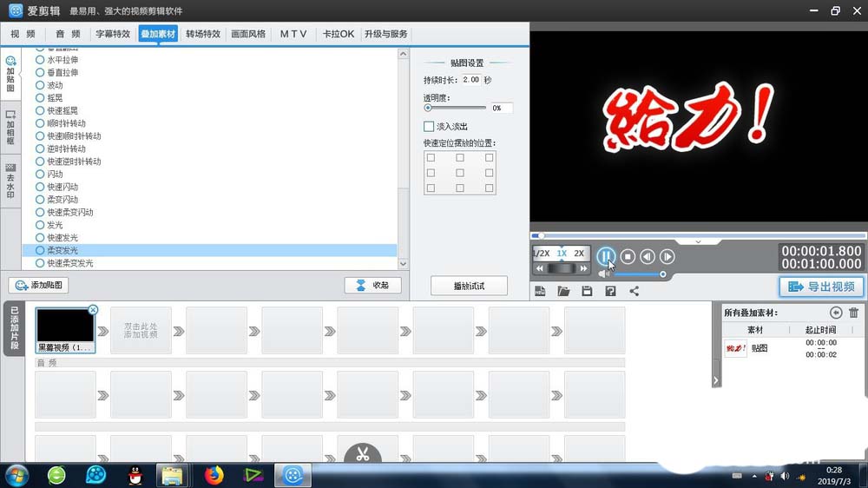Image resolution: width=868 pixels, height=488 pixels.
Task: Open Firefox from the taskbar
Action: click(x=214, y=475)
